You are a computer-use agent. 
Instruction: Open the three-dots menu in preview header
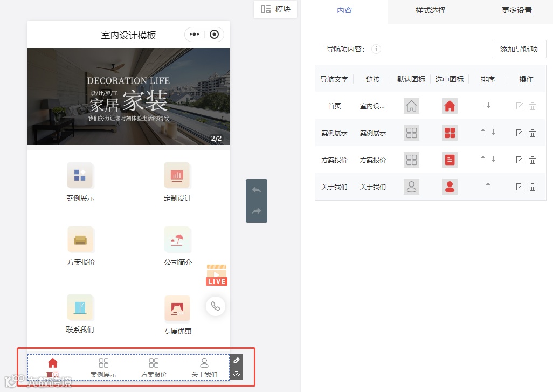click(195, 34)
